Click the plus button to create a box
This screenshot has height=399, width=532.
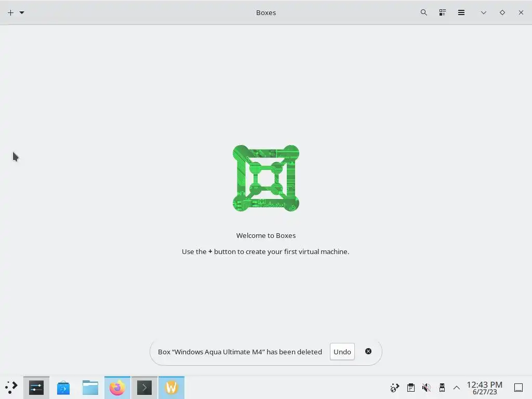pos(10,12)
